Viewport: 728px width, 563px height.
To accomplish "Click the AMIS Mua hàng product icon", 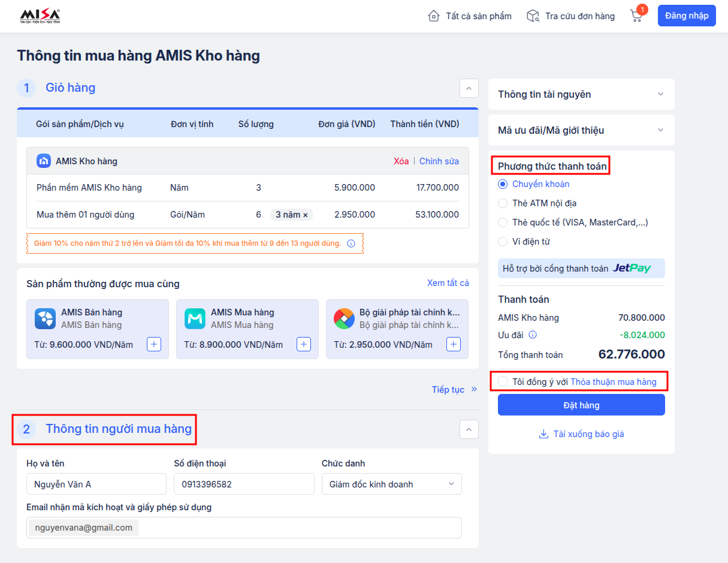I will (195, 318).
